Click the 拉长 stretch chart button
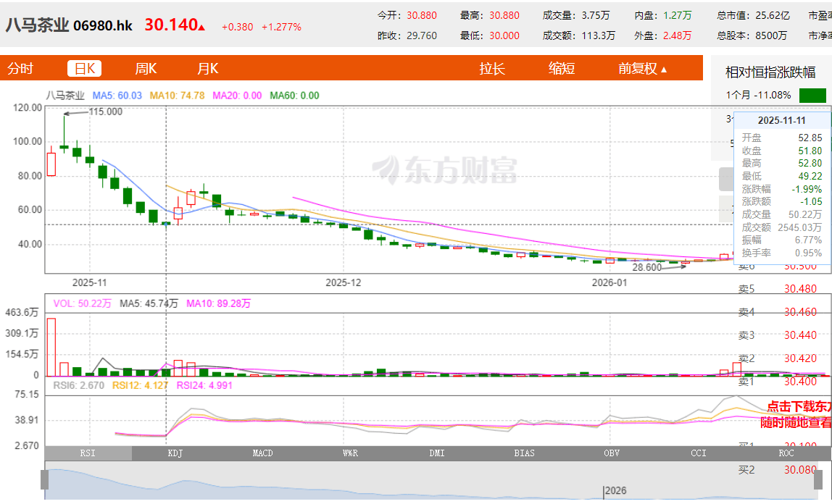Viewport: 832px width, 504px height. (x=492, y=68)
